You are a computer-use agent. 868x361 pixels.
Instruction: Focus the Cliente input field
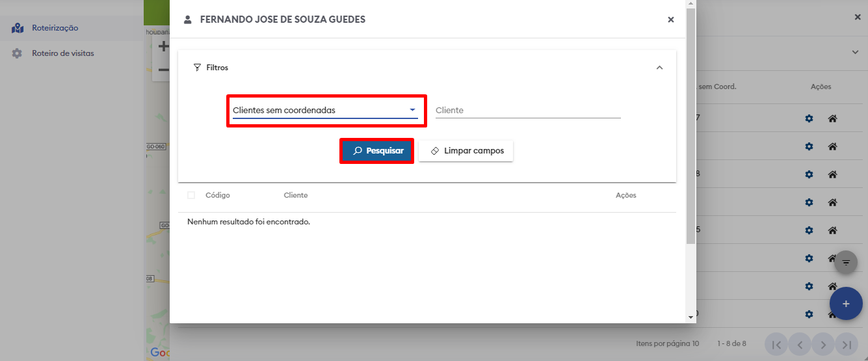(x=528, y=111)
